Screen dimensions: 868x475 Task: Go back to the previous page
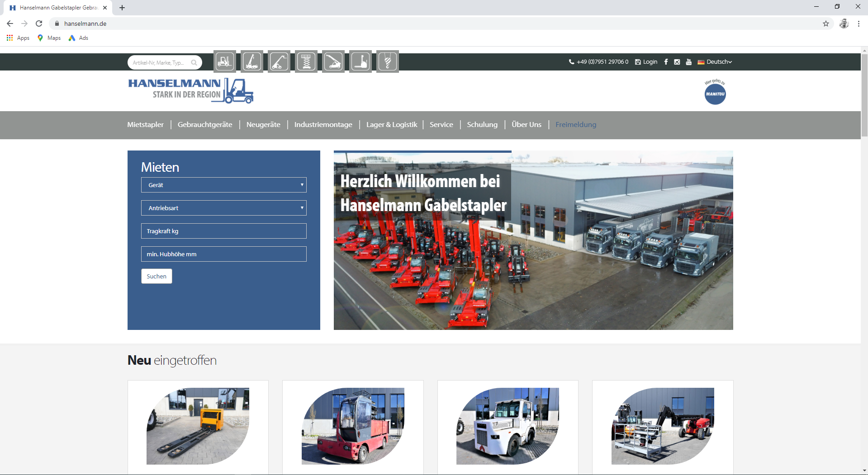tap(10, 24)
